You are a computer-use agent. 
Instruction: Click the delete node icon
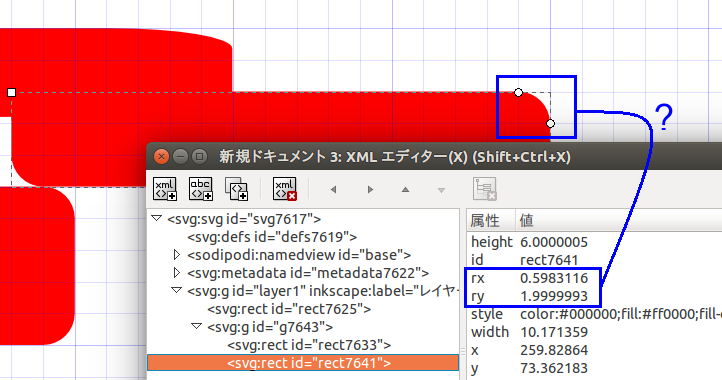pyautogui.click(x=285, y=189)
